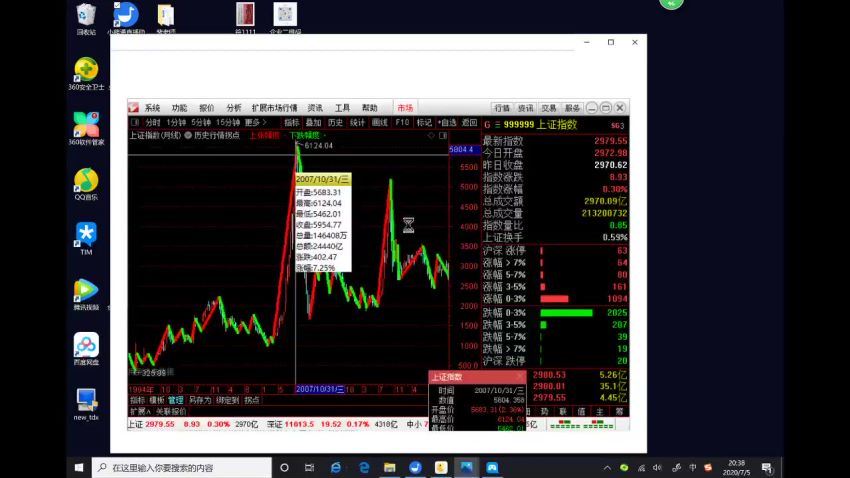Click the 行情 button in title bar

click(502, 108)
